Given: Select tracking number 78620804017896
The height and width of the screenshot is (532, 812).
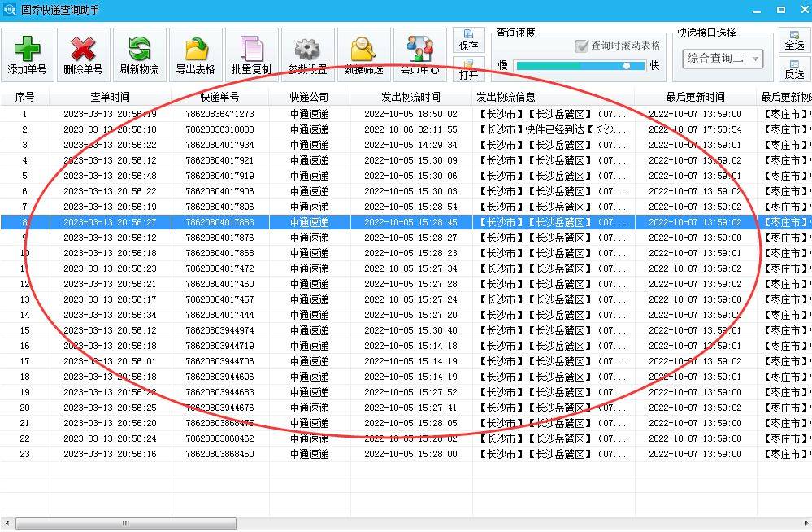Looking at the screenshot, I should pos(220,207).
